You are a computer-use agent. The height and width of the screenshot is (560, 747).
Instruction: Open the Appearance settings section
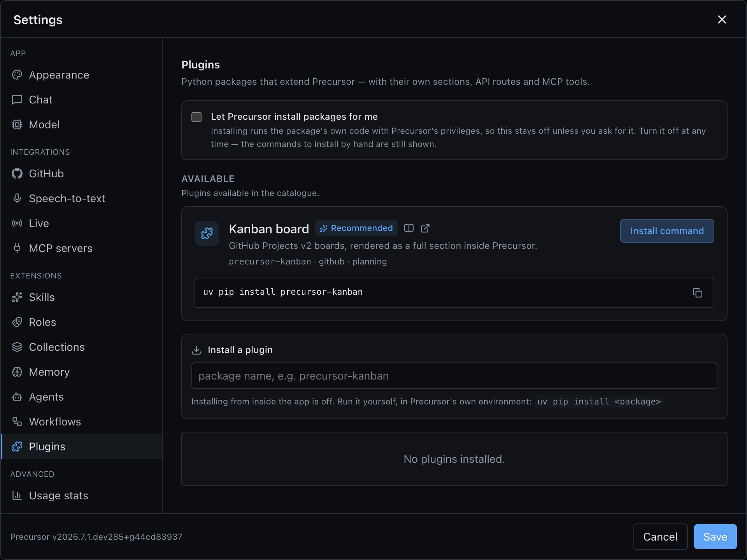[81, 75]
